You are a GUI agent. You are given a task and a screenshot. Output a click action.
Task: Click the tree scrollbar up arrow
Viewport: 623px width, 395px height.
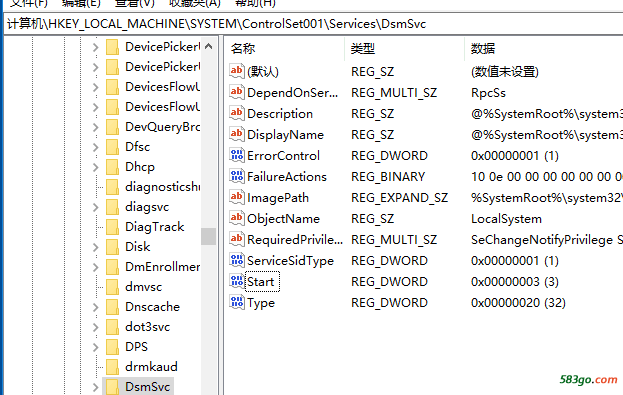click(209, 46)
